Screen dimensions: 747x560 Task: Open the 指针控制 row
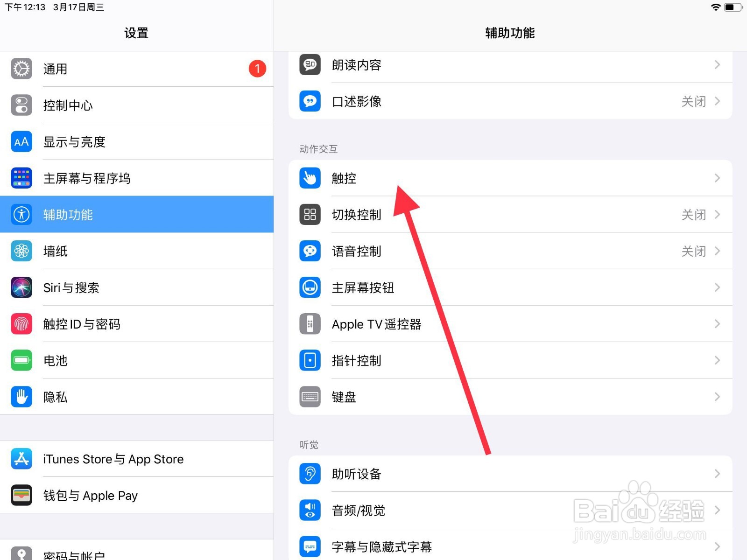tap(510, 360)
